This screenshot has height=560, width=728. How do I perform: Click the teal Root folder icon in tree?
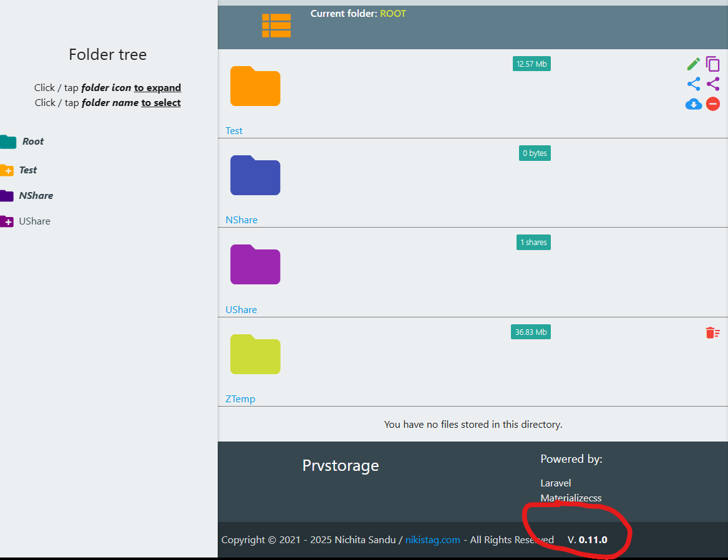8,142
